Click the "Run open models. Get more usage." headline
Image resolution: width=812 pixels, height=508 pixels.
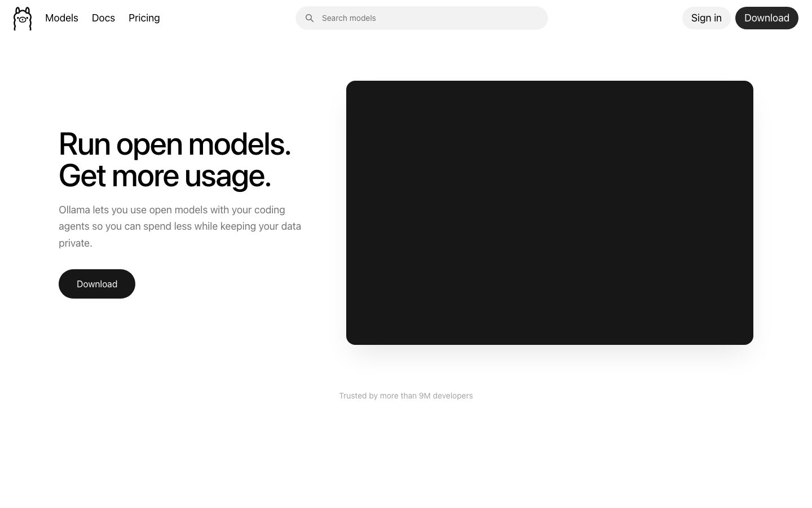[175, 160]
